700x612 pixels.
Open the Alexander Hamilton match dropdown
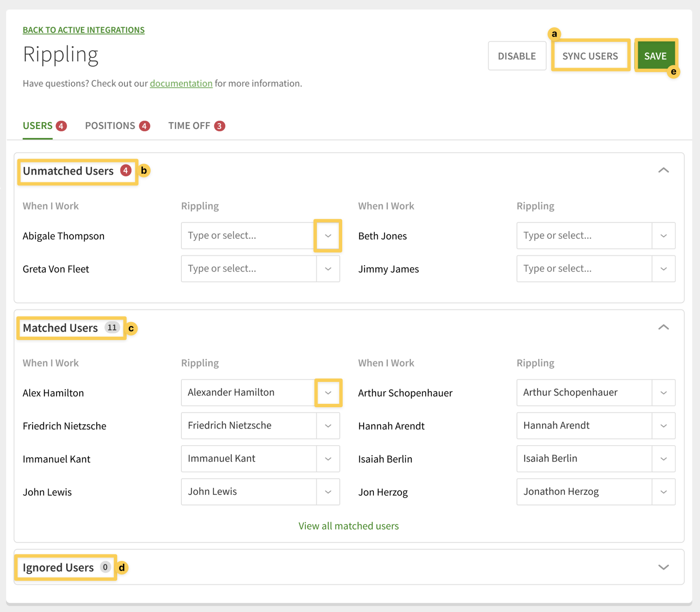point(328,393)
